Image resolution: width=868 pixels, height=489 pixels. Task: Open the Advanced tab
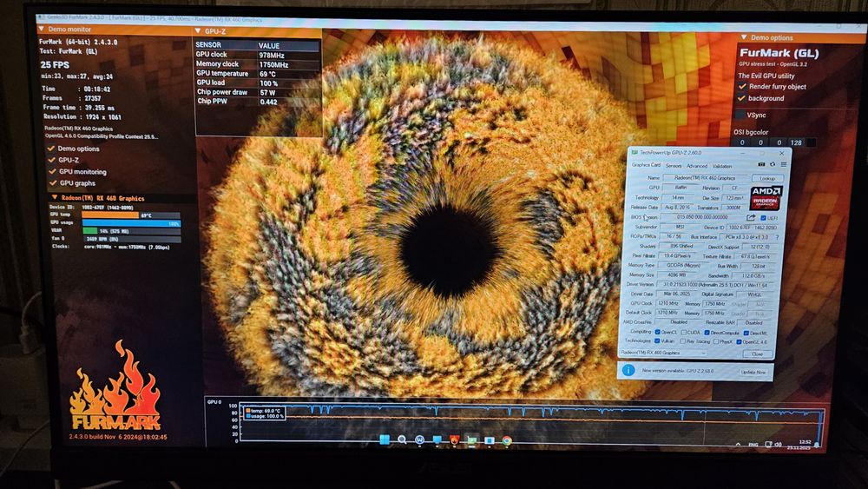(x=697, y=166)
